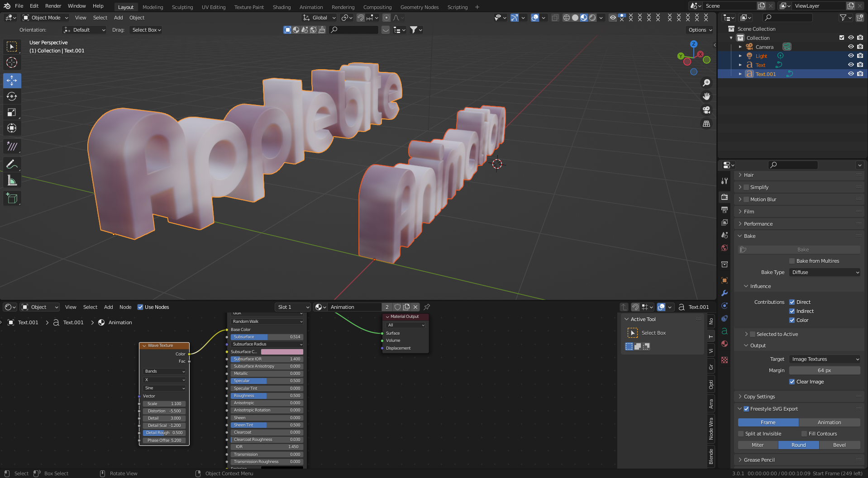868x478 pixels.
Task: Select the Miter line join
Action: [758, 445]
